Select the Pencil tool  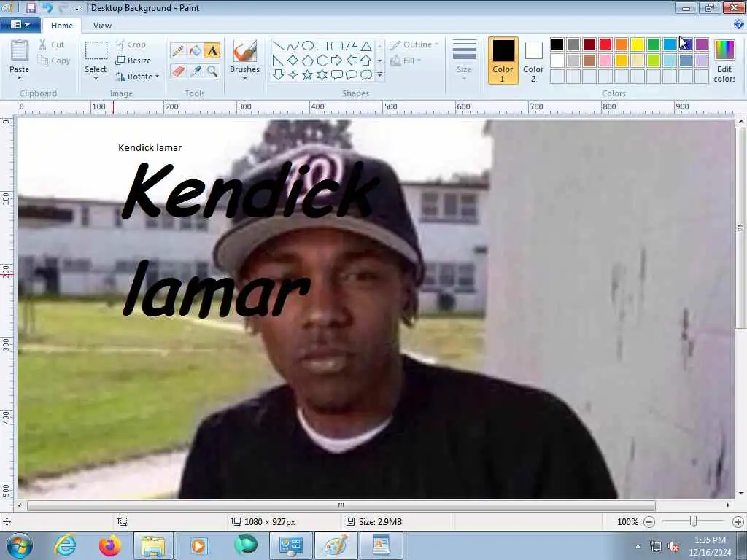click(178, 50)
